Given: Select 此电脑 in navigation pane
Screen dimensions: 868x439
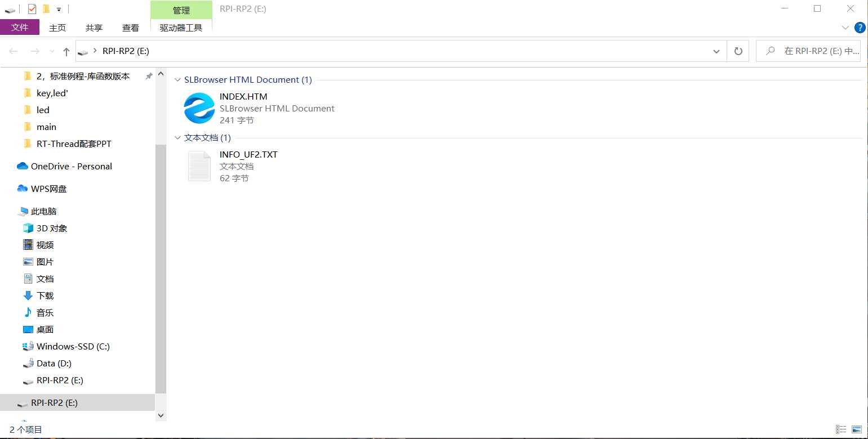Looking at the screenshot, I should pyautogui.click(x=44, y=211).
